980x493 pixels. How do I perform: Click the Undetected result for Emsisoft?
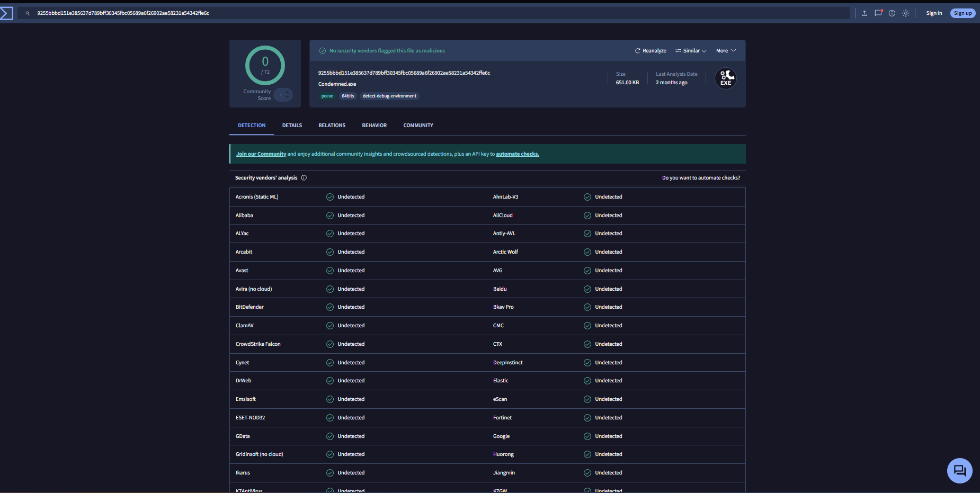(351, 399)
